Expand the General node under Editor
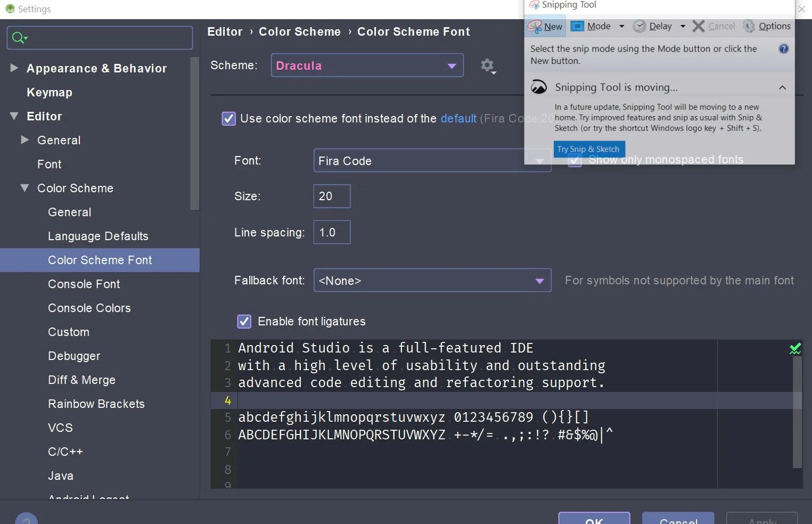Viewport: 812px width, 524px height. [24, 140]
